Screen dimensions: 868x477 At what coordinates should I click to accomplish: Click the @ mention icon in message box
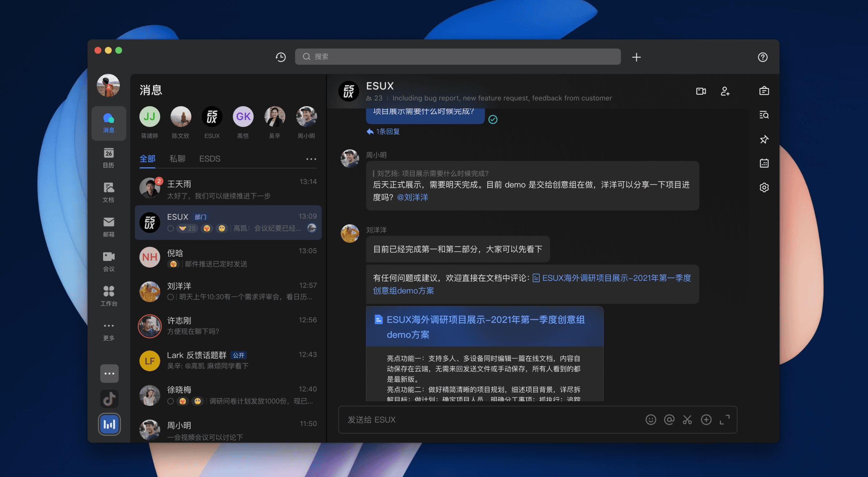[669, 420]
